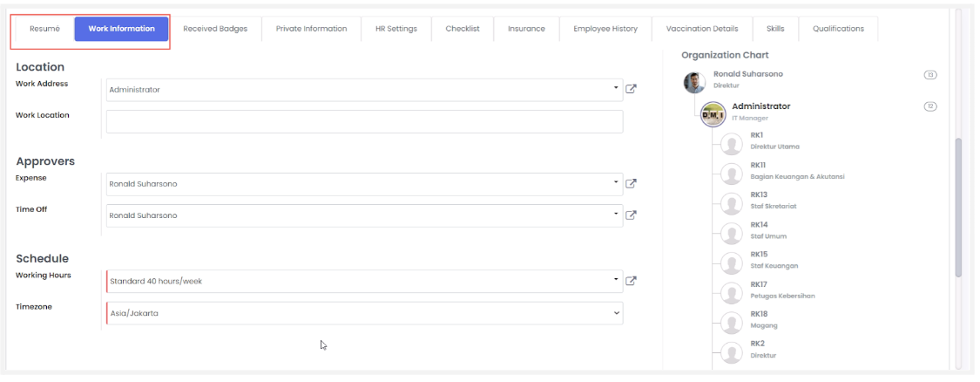
Task: Go to the Vaccination Details tab
Action: click(701, 29)
